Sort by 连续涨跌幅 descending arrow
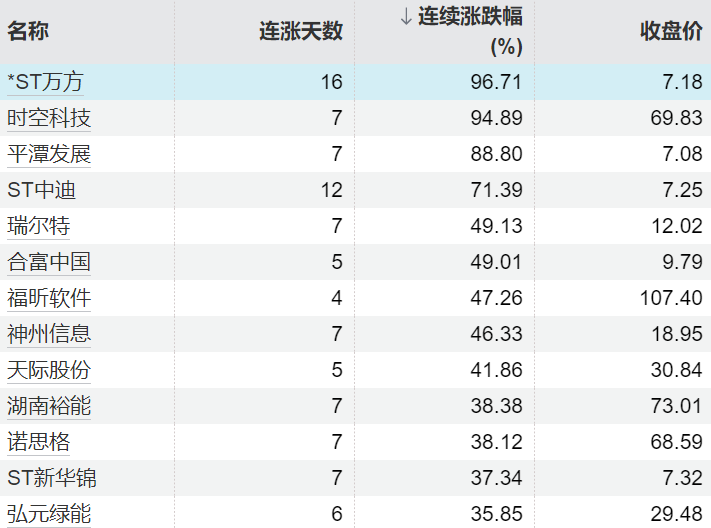711x528 pixels. point(406,17)
